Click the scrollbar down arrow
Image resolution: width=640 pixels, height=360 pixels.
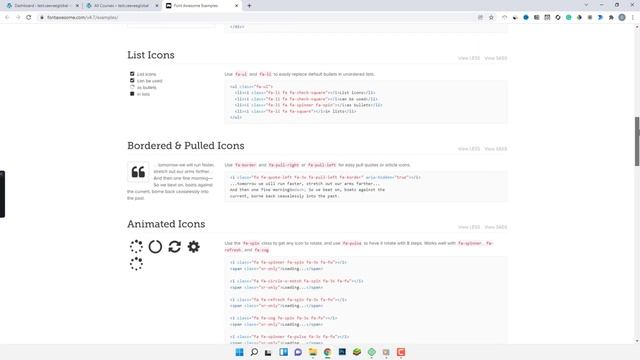[x=637, y=341]
